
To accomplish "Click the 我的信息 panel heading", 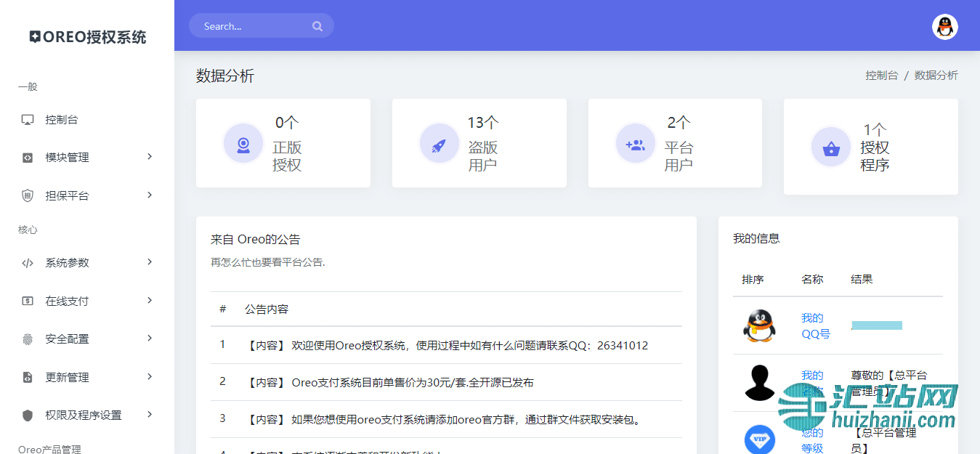I will coord(756,238).
